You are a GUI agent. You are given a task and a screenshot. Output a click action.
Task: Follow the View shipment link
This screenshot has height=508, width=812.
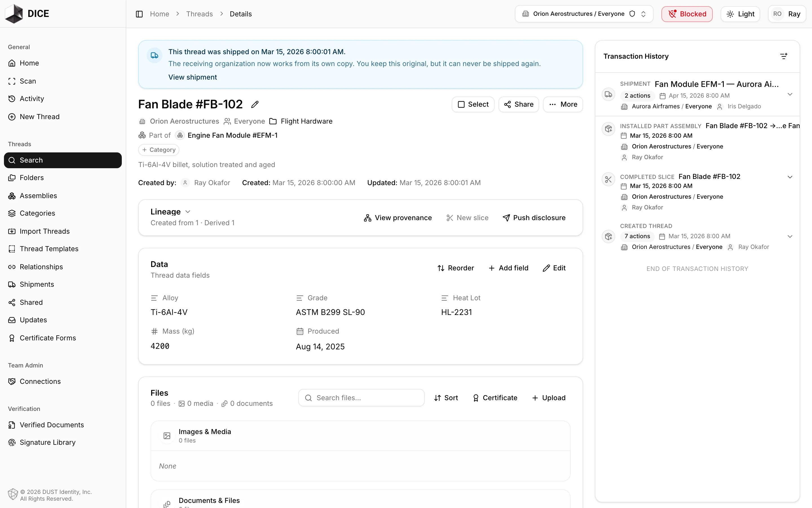point(193,77)
